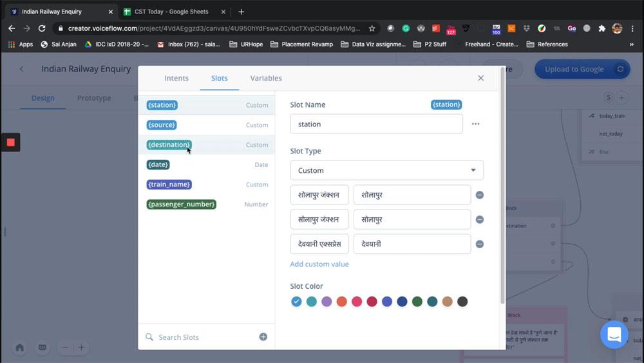The image size is (644, 363).
Task: Click the canvas home icon
Action: [x=20, y=348]
